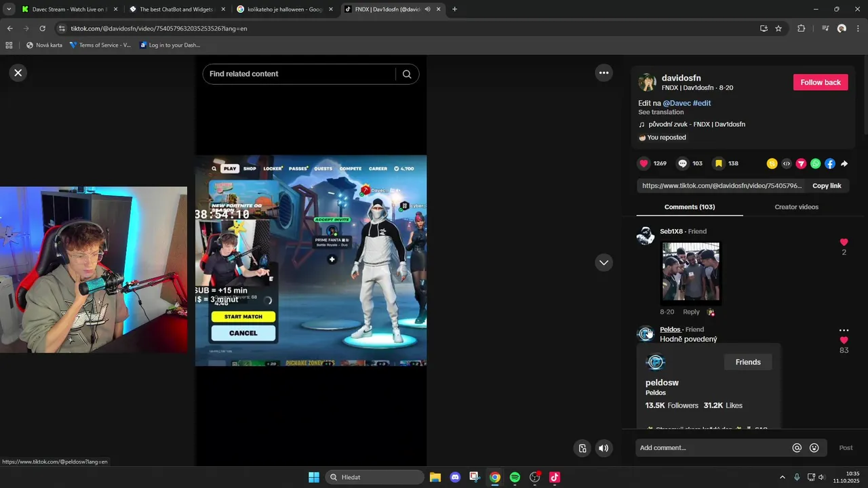Open Discord from taskbar
The height and width of the screenshot is (488, 868).
pyautogui.click(x=455, y=477)
